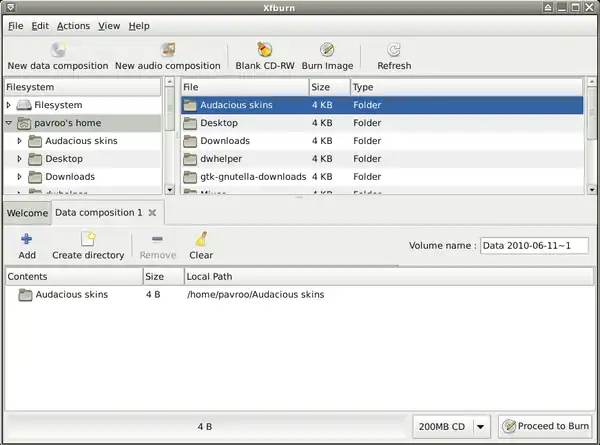This screenshot has width=600, height=445.
Task: Expand the Downloads folder in tree
Action: pos(20,177)
